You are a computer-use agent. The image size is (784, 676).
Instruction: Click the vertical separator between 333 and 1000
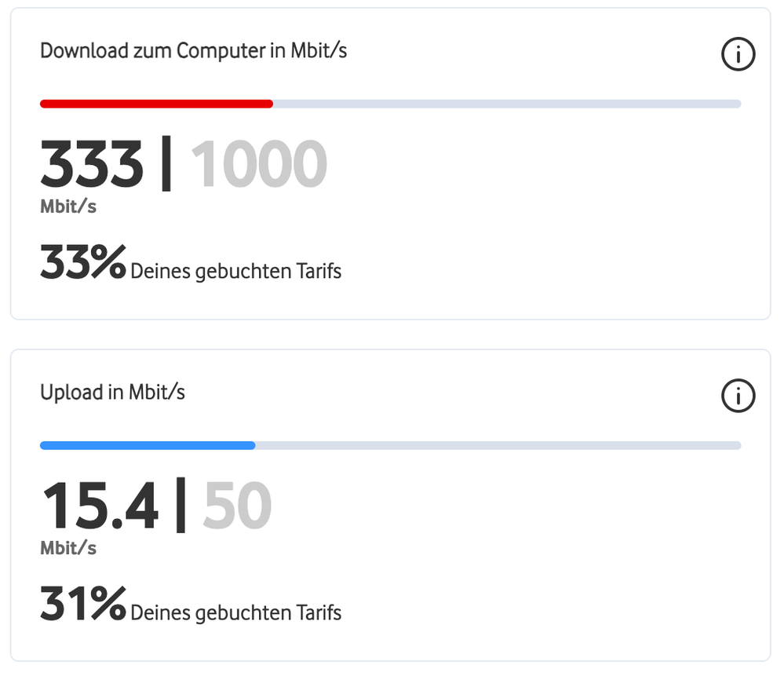166,165
